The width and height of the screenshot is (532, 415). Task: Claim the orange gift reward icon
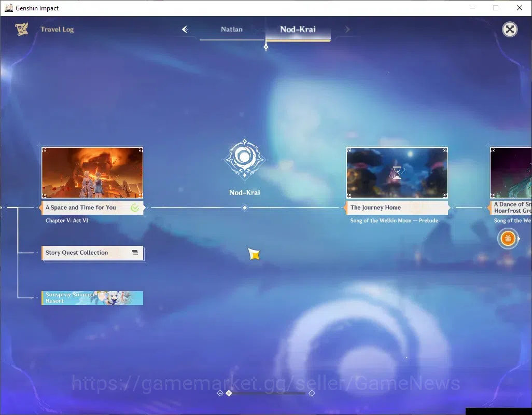pyautogui.click(x=508, y=239)
